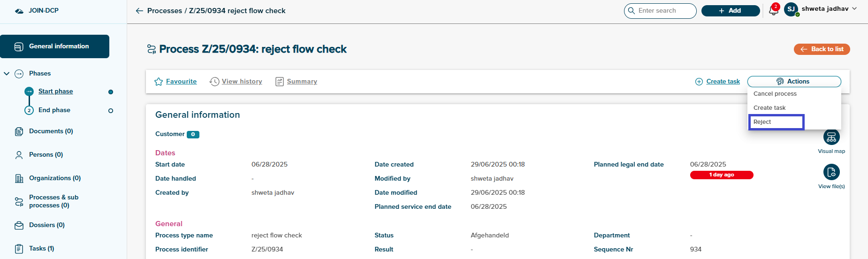
Task: Select End phase in sidebar
Action: (54, 110)
